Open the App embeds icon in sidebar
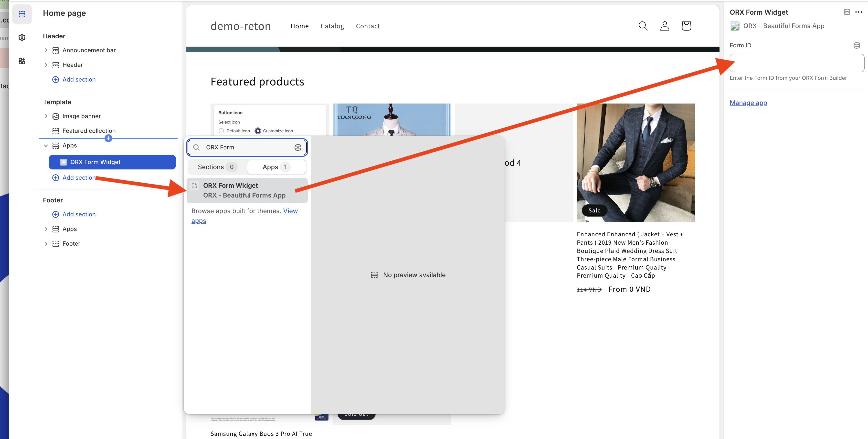 pyautogui.click(x=22, y=61)
